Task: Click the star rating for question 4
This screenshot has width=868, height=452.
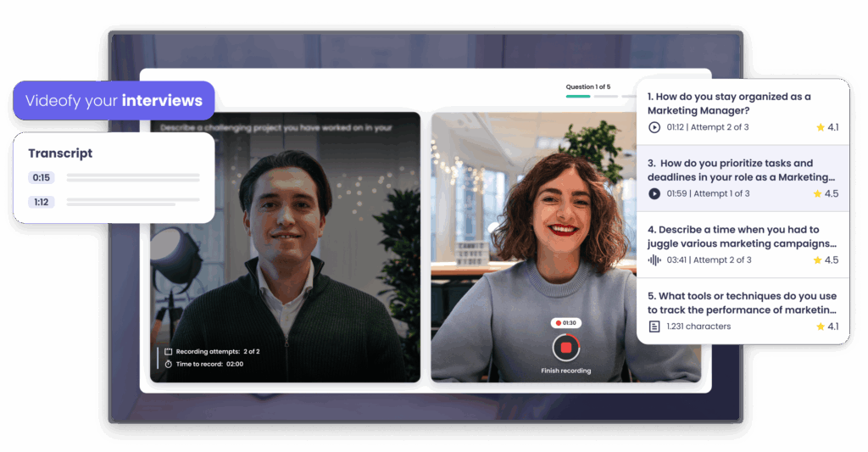Action: pyautogui.click(x=826, y=260)
